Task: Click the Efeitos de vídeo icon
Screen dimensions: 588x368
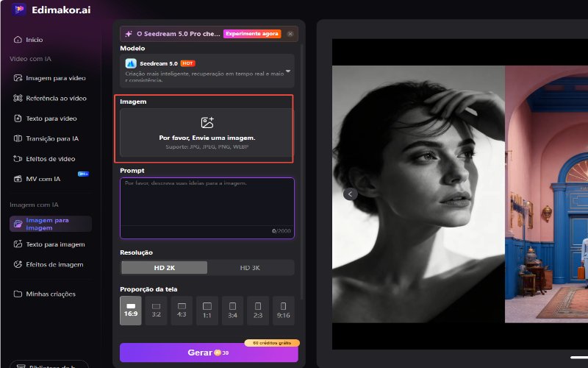Action: [x=18, y=159]
